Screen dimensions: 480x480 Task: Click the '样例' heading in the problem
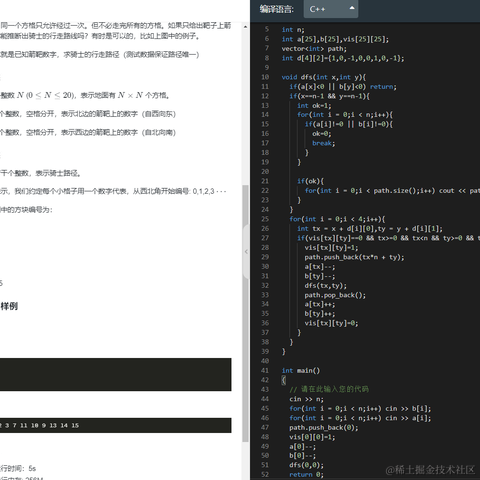tap(9, 306)
